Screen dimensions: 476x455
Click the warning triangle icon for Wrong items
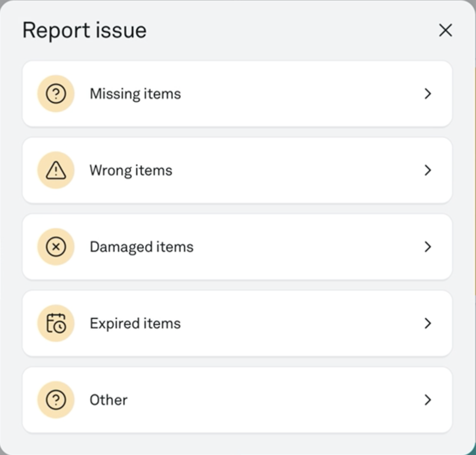[56, 170]
